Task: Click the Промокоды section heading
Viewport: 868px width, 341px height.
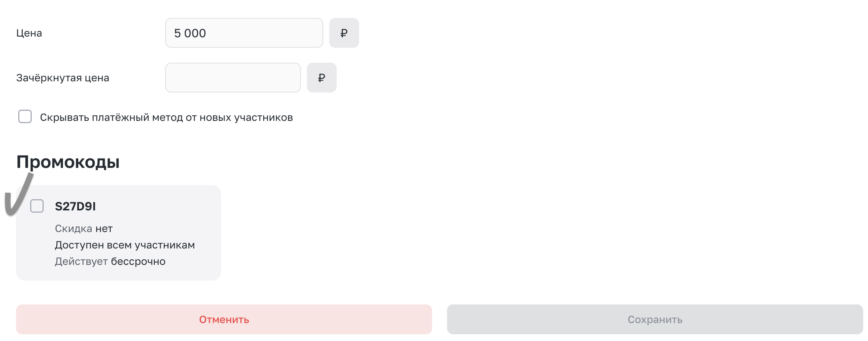Action: (x=68, y=162)
